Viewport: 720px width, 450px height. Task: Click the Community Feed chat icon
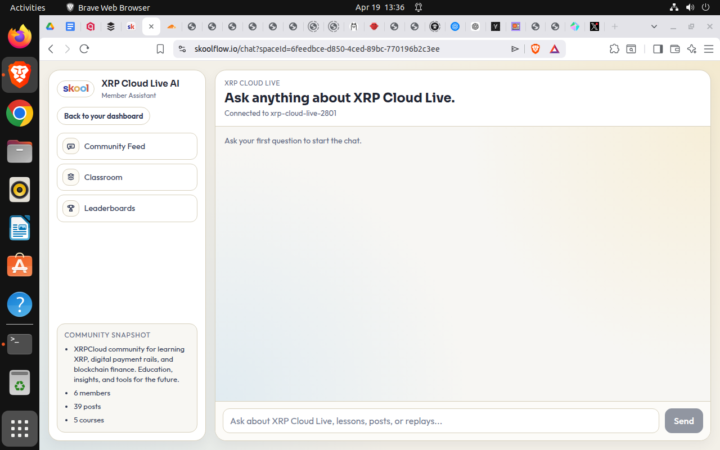point(71,146)
